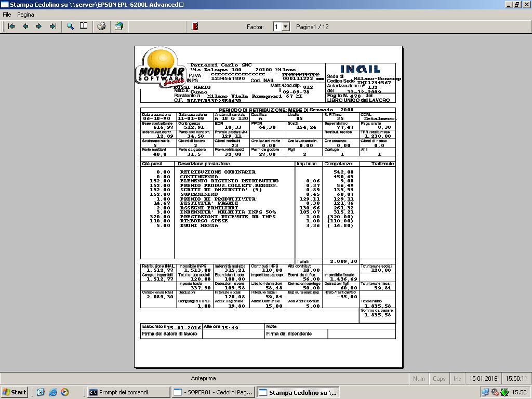Exit preview using the red door icon
This screenshot has height=399, width=532.
[x=195, y=26]
